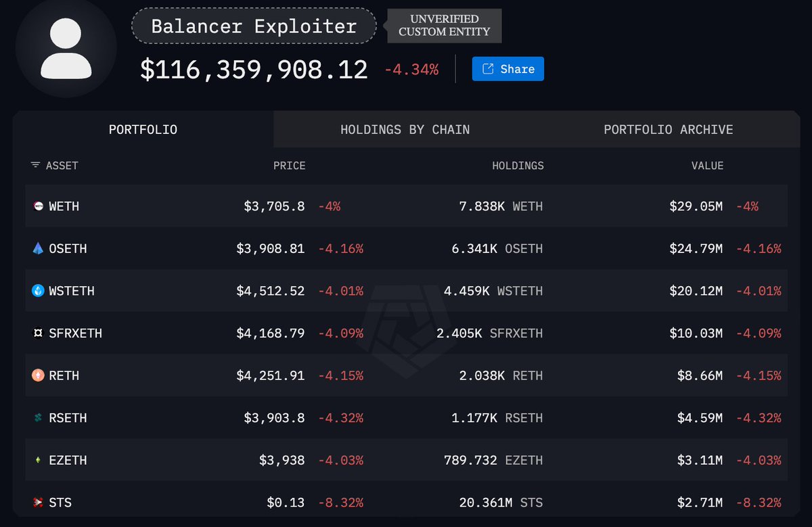
Task: Click the filter icon beside ASSET header
Action: click(x=35, y=166)
